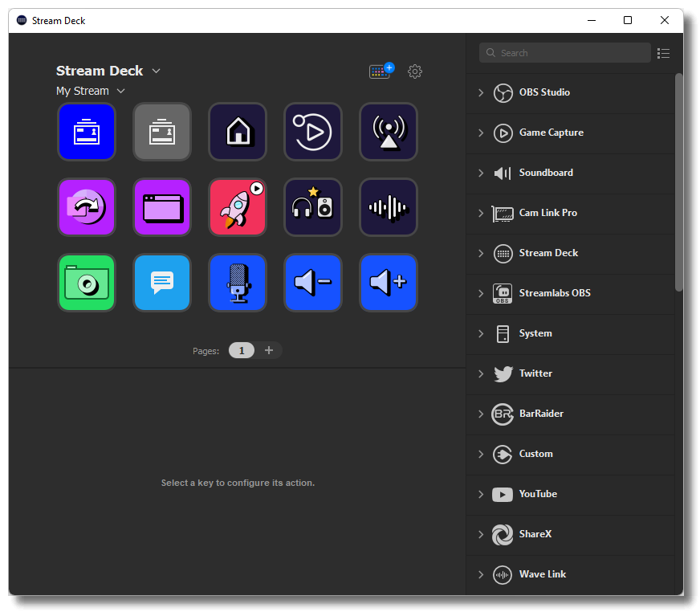Add a new page with plus
Image resolution: width=700 pixels, height=612 pixels.
(269, 351)
